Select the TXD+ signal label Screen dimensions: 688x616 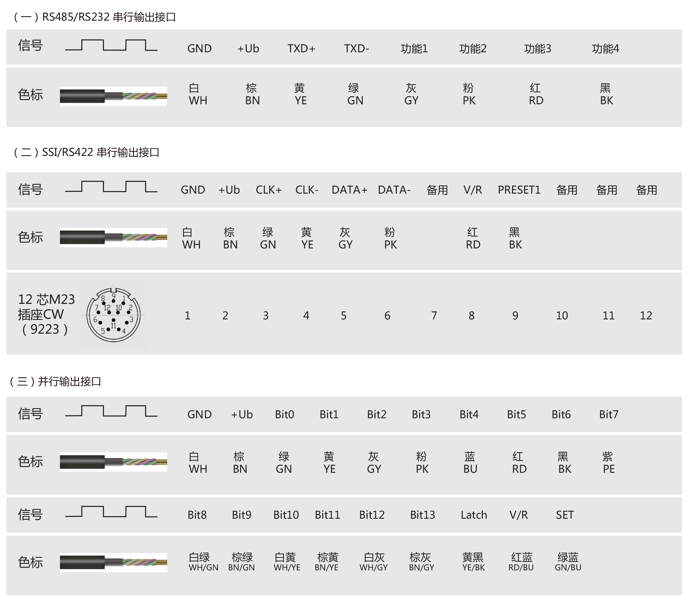pos(301,49)
